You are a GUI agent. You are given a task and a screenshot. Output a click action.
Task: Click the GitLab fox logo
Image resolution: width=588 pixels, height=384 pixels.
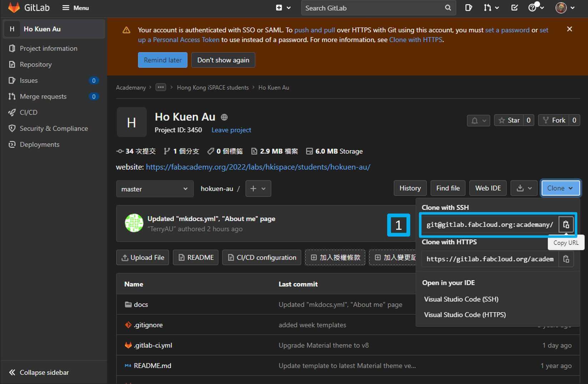[14, 8]
